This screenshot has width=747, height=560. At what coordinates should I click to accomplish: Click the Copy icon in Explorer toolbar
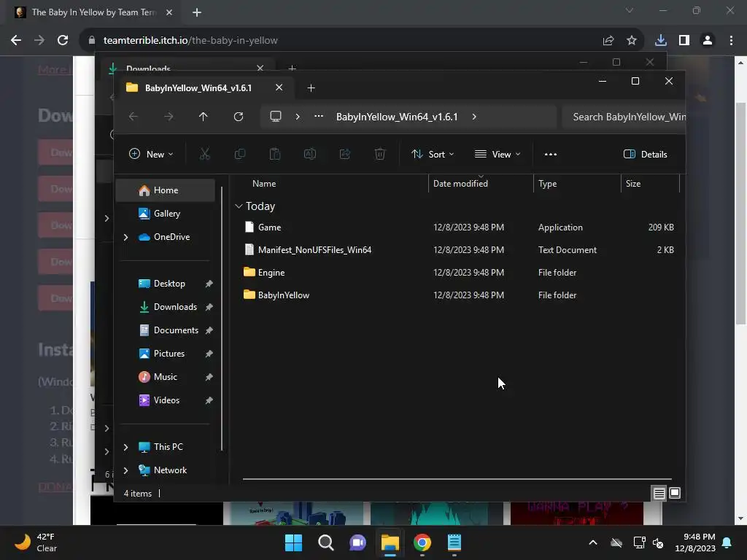[x=239, y=154]
